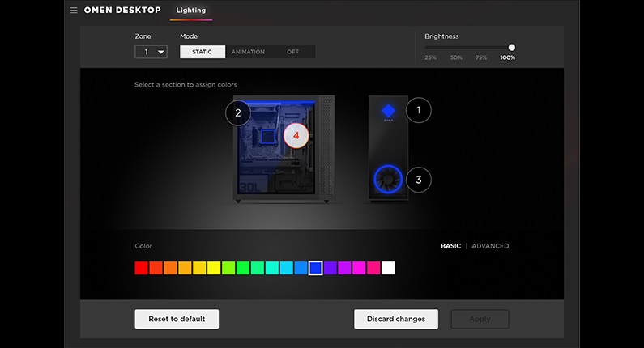Select lighting section 2 circle
The width and height of the screenshot is (644, 348).
[238, 112]
